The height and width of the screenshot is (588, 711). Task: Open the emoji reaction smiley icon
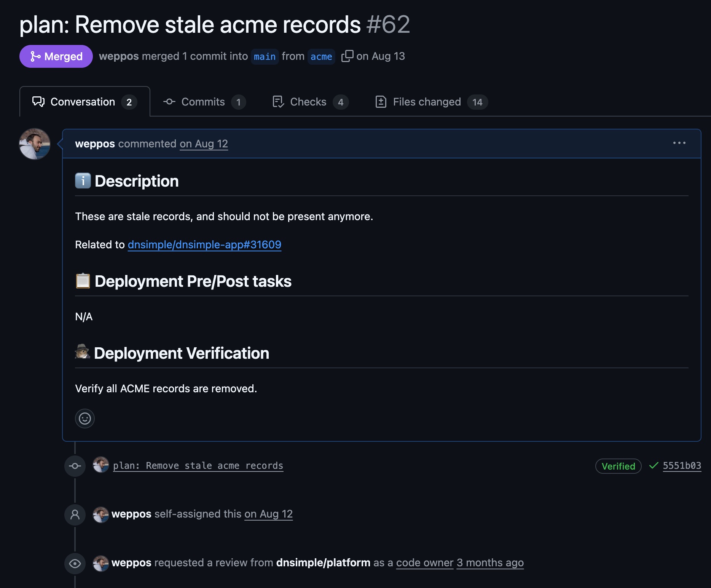85,419
